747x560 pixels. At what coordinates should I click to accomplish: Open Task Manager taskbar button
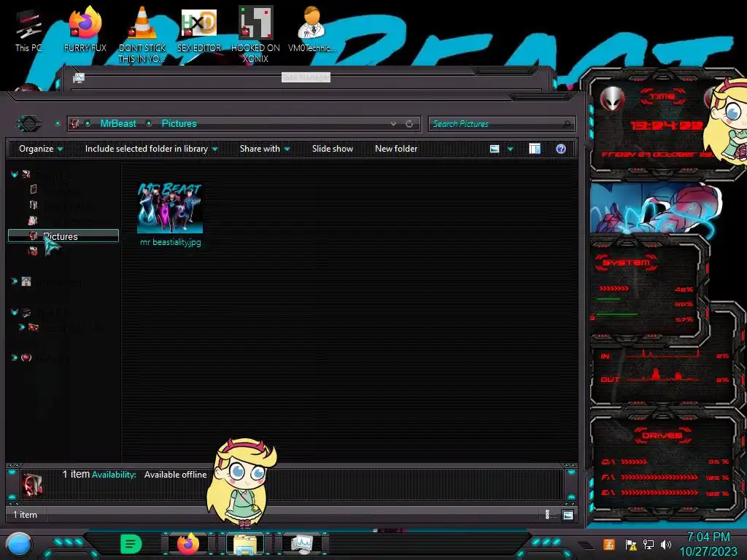[x=302, y=544]
